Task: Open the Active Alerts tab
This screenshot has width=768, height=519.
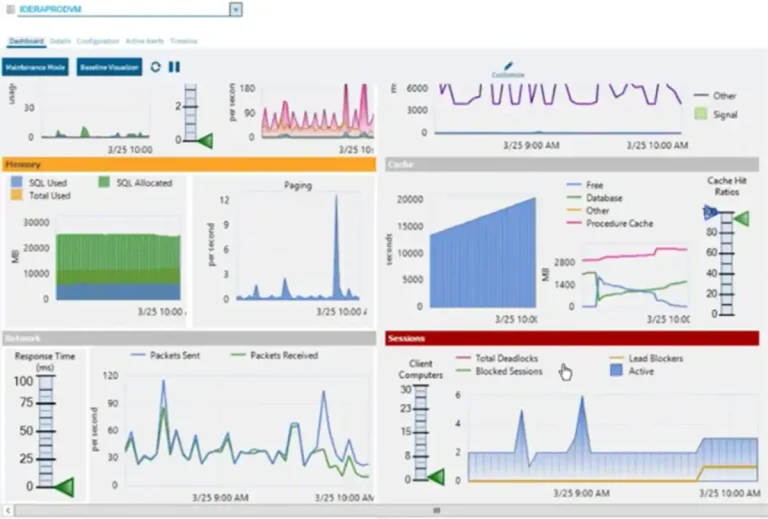Action: click(144, 41)
